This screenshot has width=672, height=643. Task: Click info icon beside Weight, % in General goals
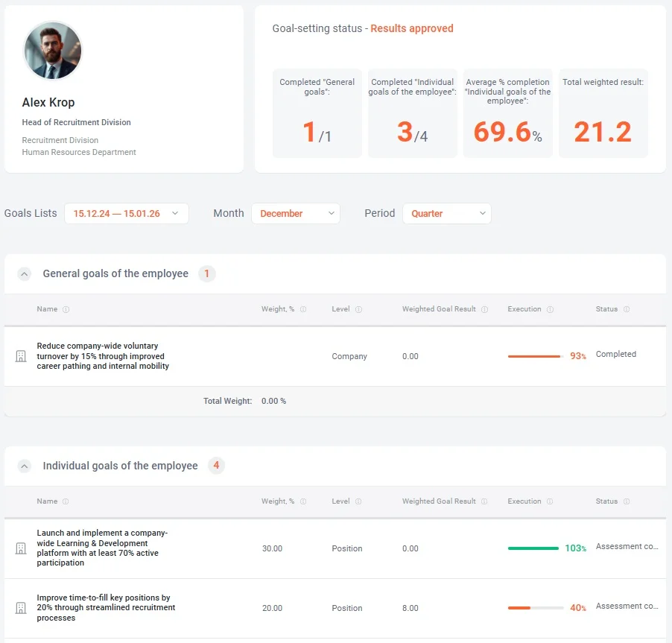pos(303,309)
